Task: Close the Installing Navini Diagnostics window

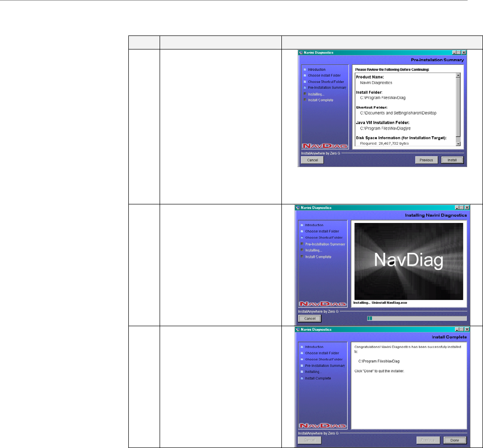Action: pos(467,208)
